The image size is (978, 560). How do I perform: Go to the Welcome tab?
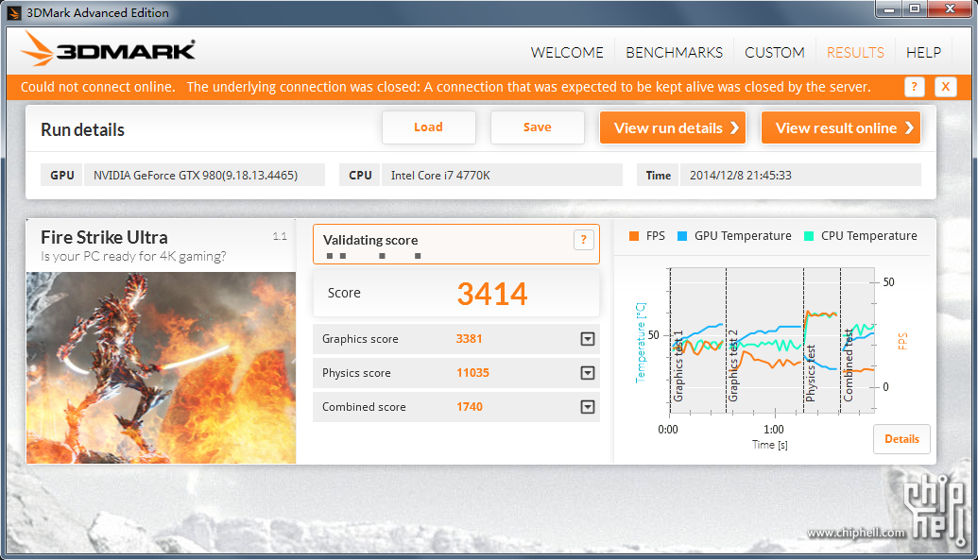[x=567, y=53]
